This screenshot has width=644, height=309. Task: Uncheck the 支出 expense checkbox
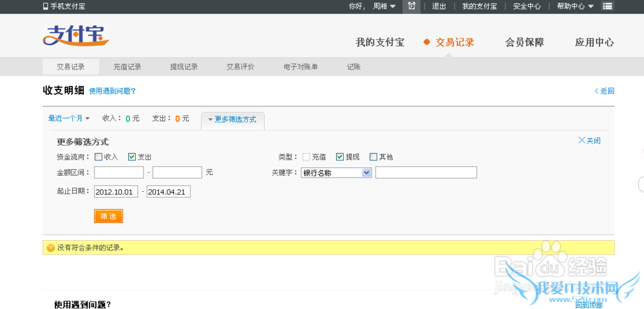click(132, 156)
